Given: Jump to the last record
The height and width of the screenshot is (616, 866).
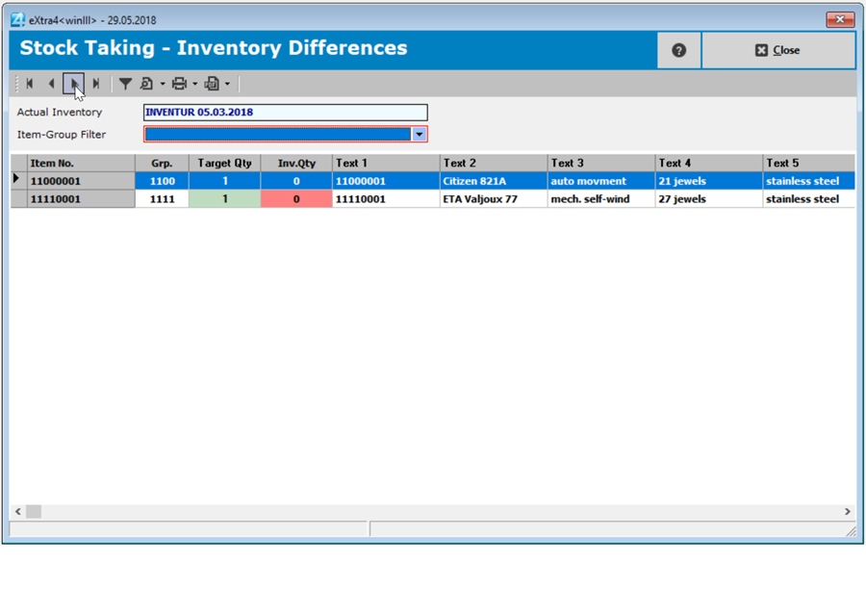Looking at the screenshot, I should (95, 84).
